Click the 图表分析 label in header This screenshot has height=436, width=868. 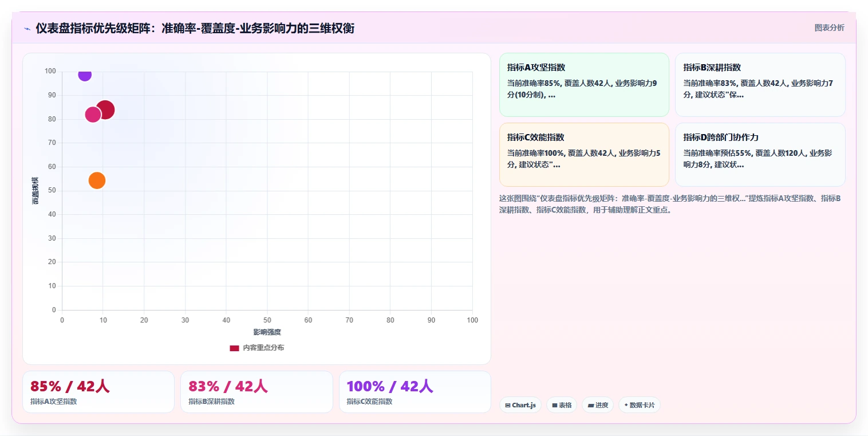point(829,28)
